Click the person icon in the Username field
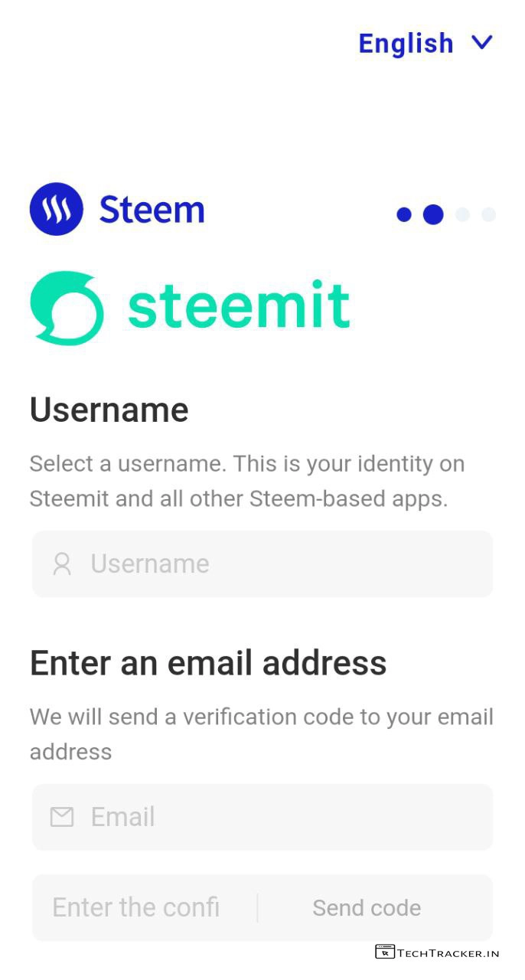 [x=62, y=564]
